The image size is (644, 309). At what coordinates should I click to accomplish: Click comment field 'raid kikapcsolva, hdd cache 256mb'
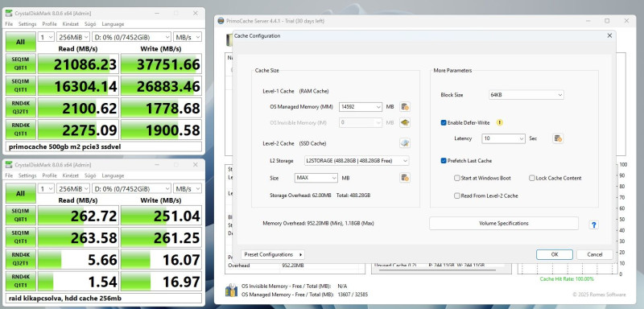click(104, 298)
